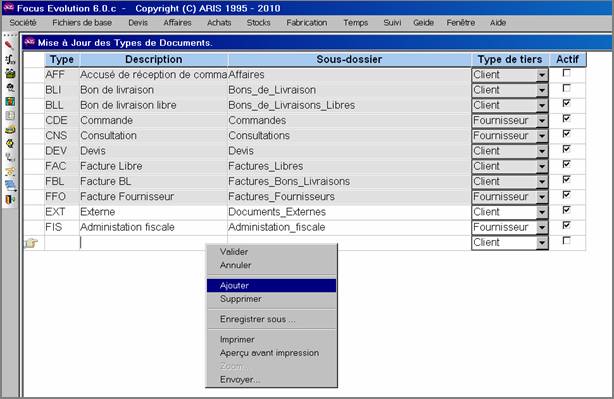
Task: Uncheck Actif for FAC Facture Libre row
Action: pyautogui.click(x=566, y=164)
